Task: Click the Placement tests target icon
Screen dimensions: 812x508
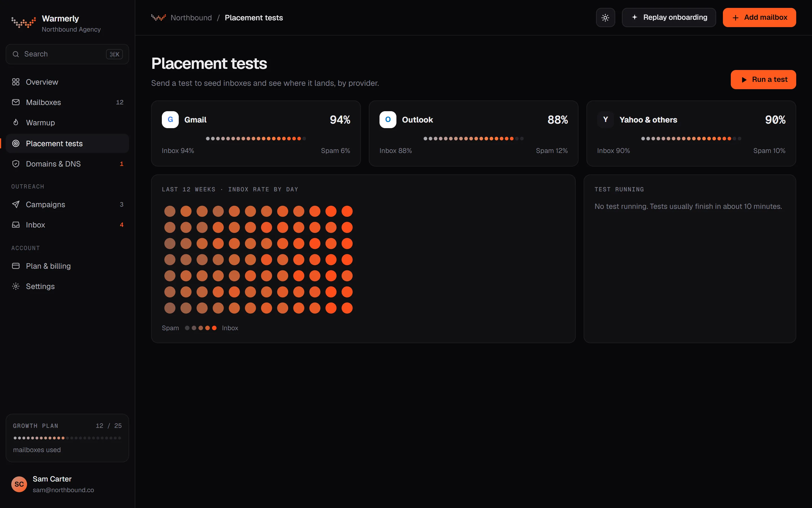Action: (x=16, y=143)
